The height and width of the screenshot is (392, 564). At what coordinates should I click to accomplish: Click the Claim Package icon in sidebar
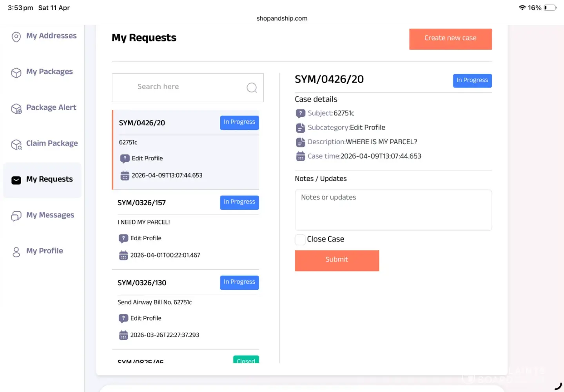pyautogui.click(x=16, y=145)
